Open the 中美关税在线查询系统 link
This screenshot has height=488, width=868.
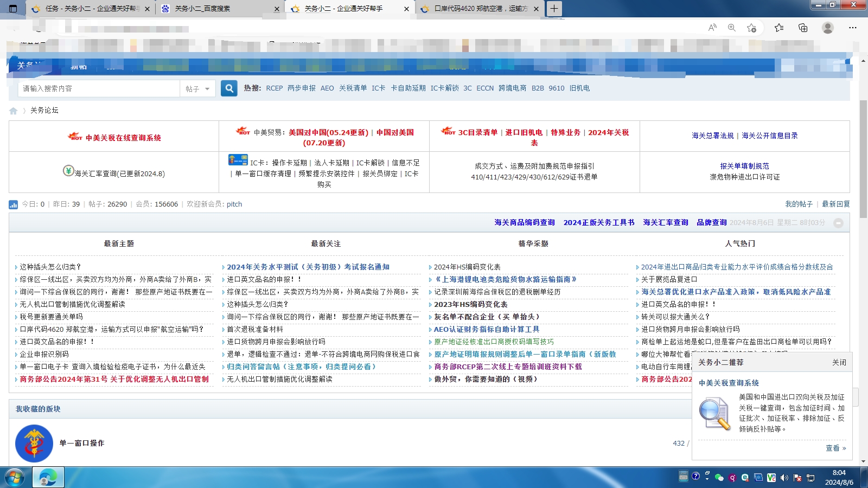tap(123, 138)
